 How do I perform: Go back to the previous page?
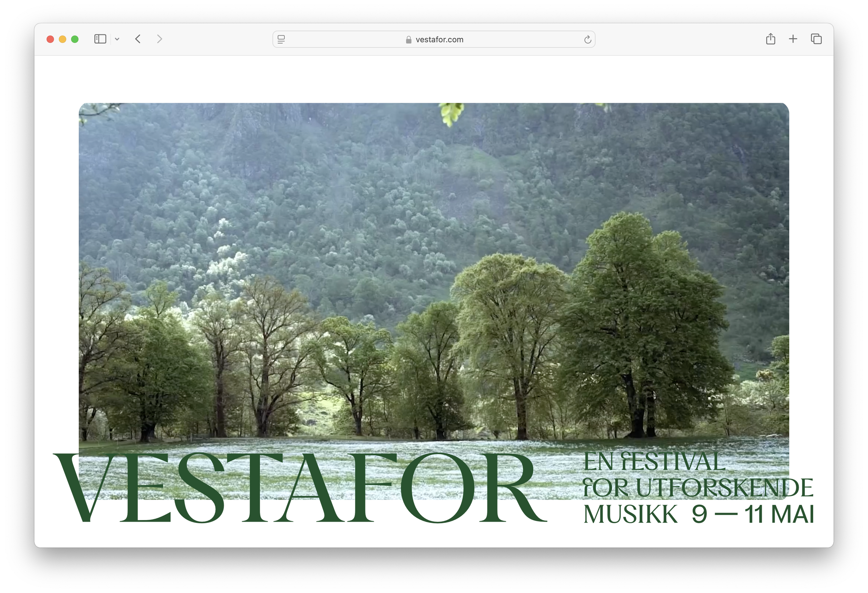(138, 39)
